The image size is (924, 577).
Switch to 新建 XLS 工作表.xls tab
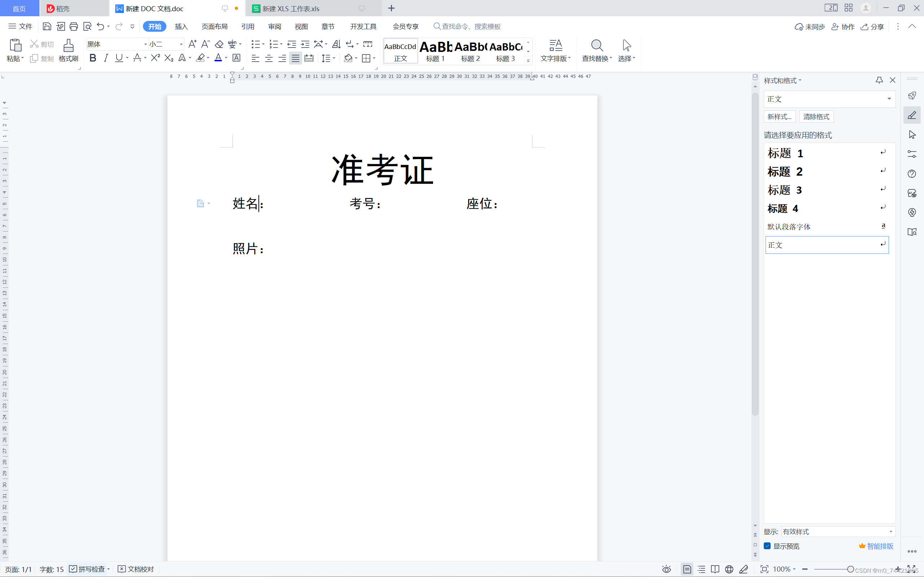click(291, 8)
